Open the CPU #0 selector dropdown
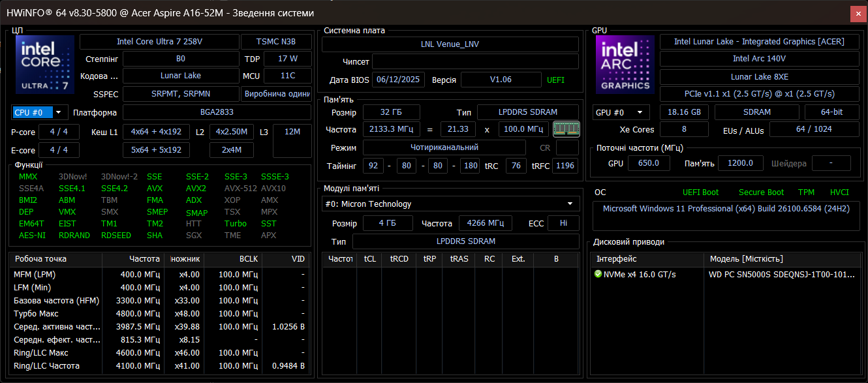 40,112
